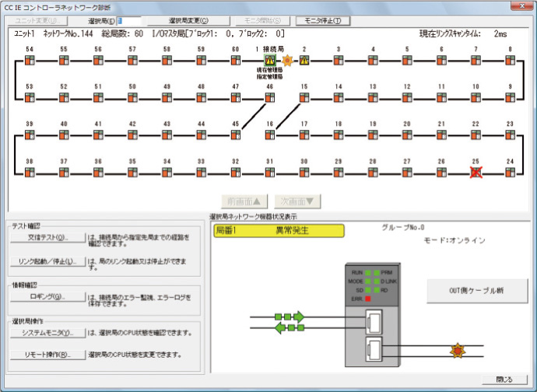537x392 pixels.
Task: Select station 24 icon
Action: coord(510,172)
